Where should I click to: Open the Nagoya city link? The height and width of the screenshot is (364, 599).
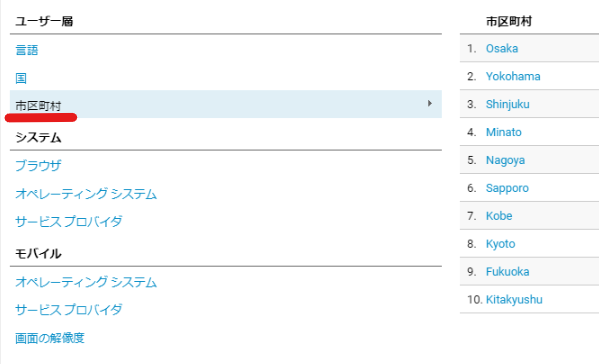(505, 160)
